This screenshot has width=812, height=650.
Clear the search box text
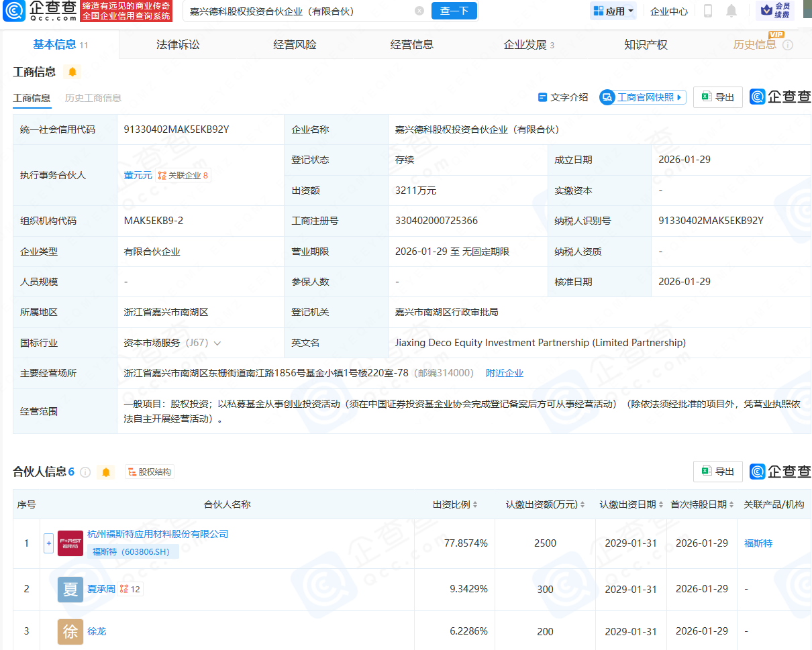click(x=419, y=11)
